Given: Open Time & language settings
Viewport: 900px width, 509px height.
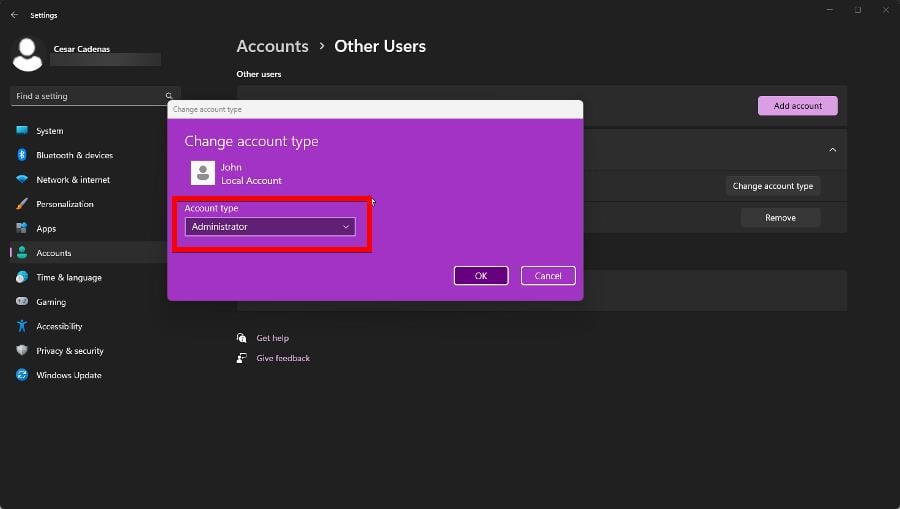Looking at the screenshot, I should [69, 277].
